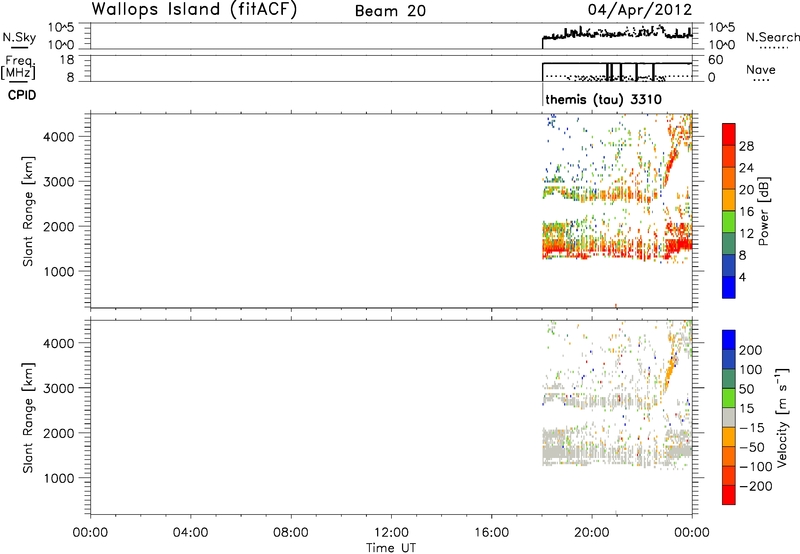Click the noise sky trace in the top panel

click(x=617, y=34)
